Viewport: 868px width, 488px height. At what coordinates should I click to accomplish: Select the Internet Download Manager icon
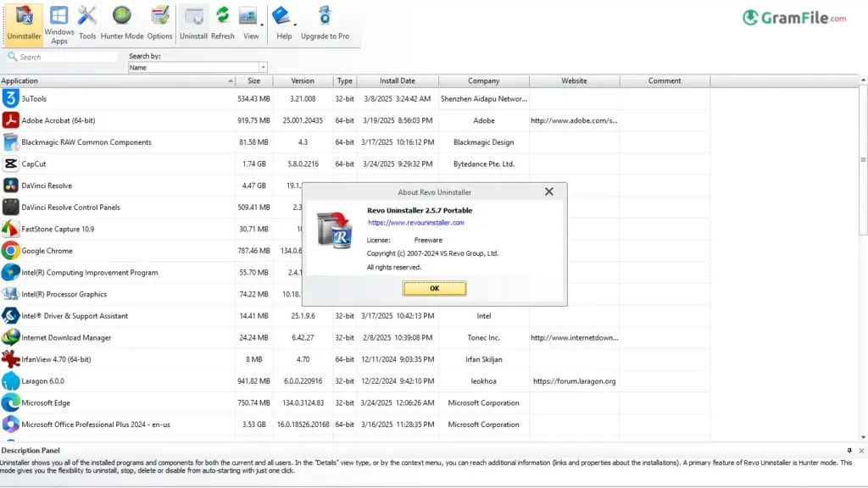(10, 337)
